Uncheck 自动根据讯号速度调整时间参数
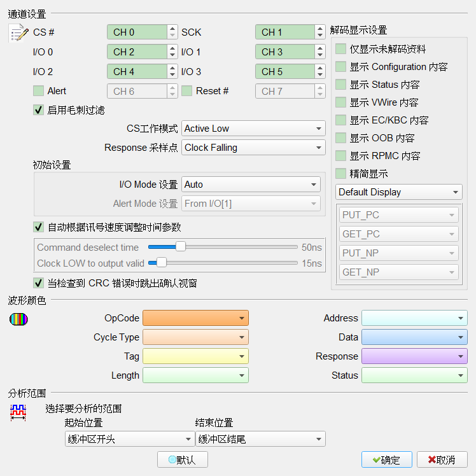This screenshot has width=476, height=476. click(x=39, y=227)
